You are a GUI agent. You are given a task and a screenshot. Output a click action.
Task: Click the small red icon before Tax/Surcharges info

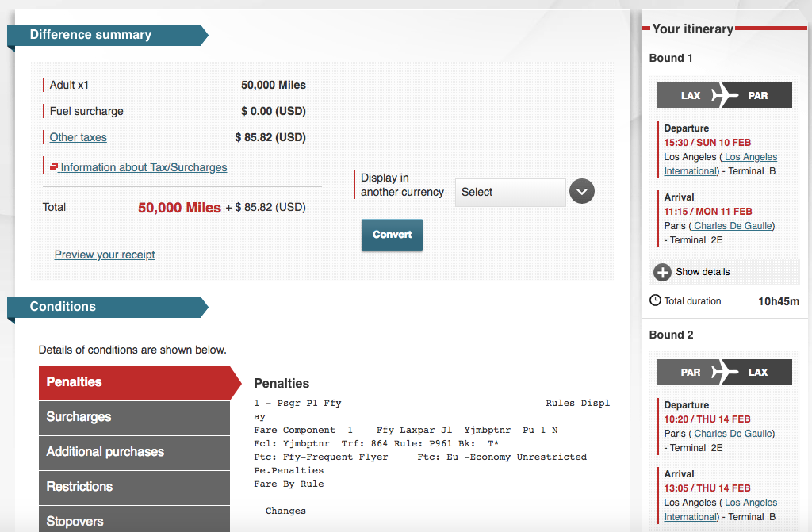point(54,167)
